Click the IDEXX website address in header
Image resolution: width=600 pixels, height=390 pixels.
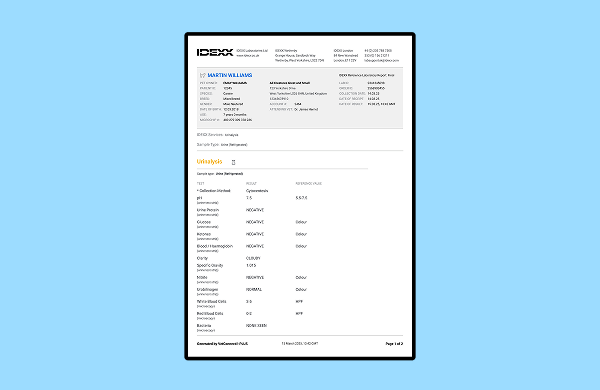[248, 55]
